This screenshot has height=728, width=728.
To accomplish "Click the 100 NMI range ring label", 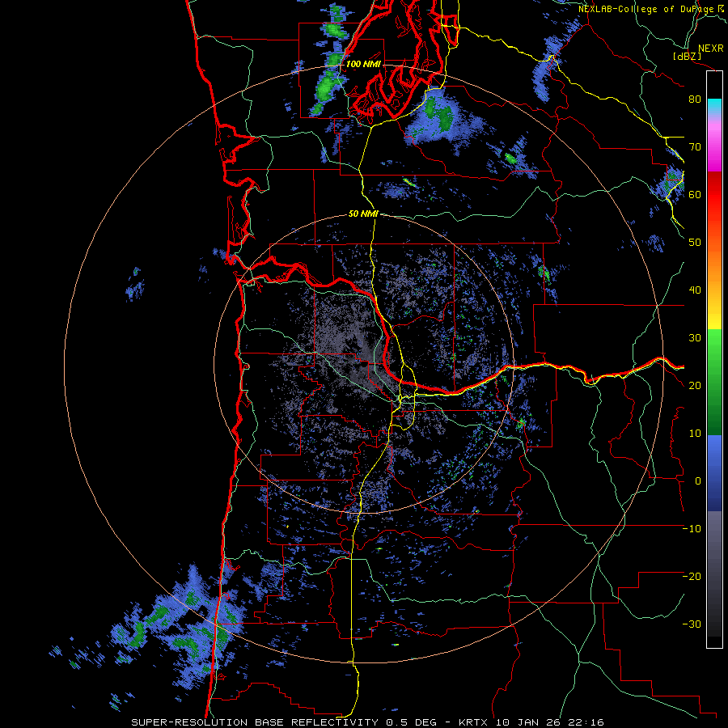I will tap(363, 64).
